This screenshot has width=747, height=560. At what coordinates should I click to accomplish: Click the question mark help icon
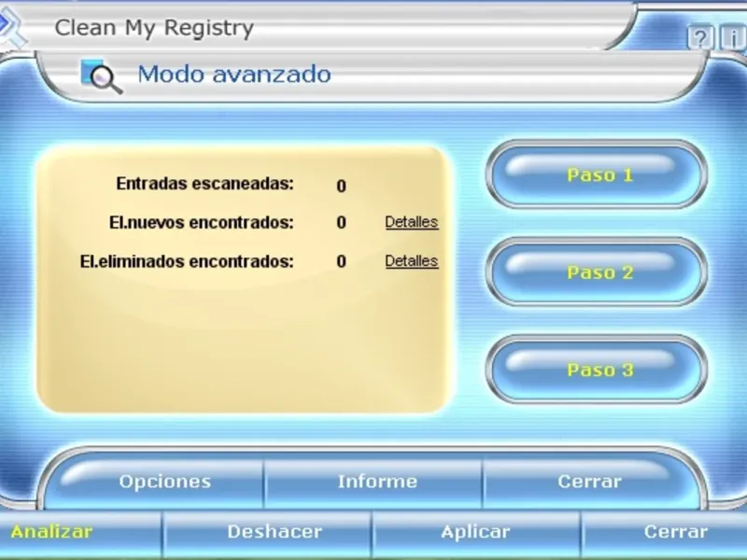click(x=699, y=37)
